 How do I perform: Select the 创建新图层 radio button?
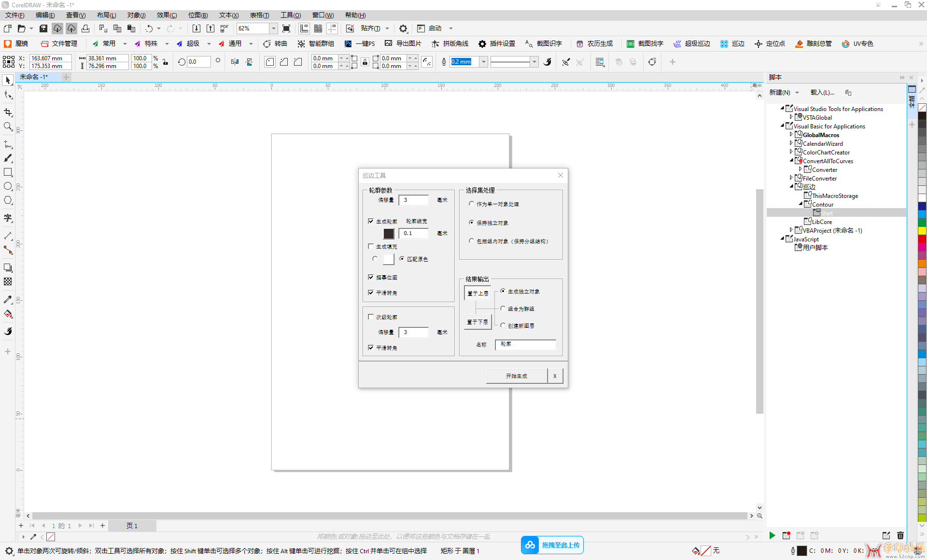(x=503, y=325)
